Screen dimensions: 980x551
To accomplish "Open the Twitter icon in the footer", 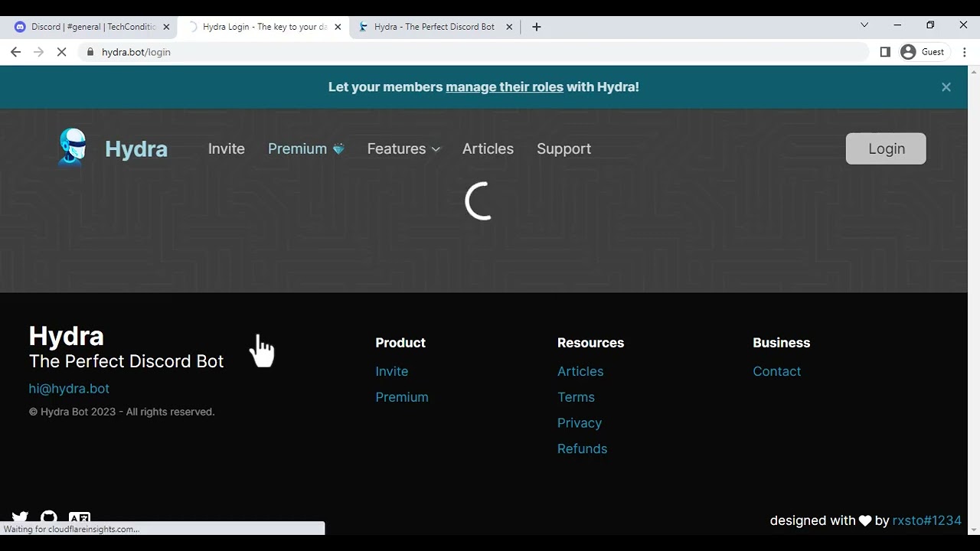I will tap(20, 517).
